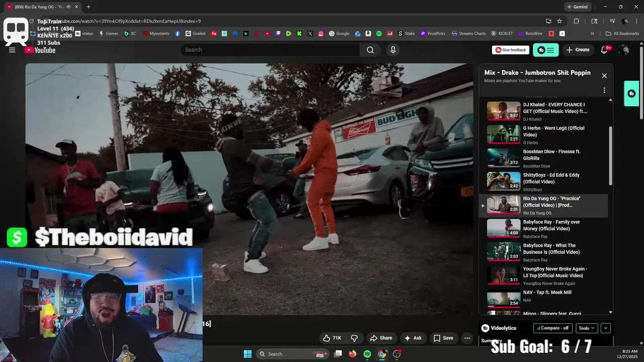Toggle Videolytics Compare off button

552,328
